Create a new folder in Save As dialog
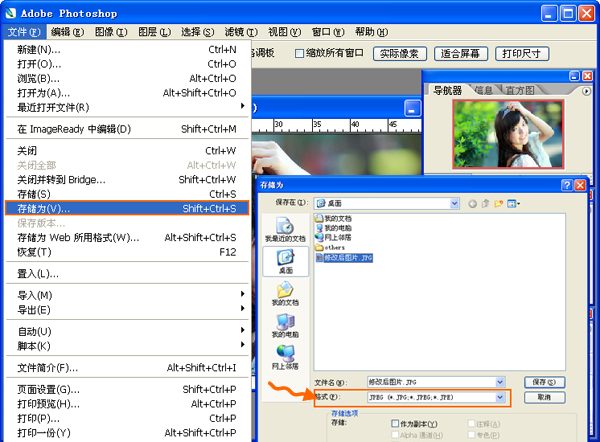Screen dimensions: 600x442 click(498, 204)
